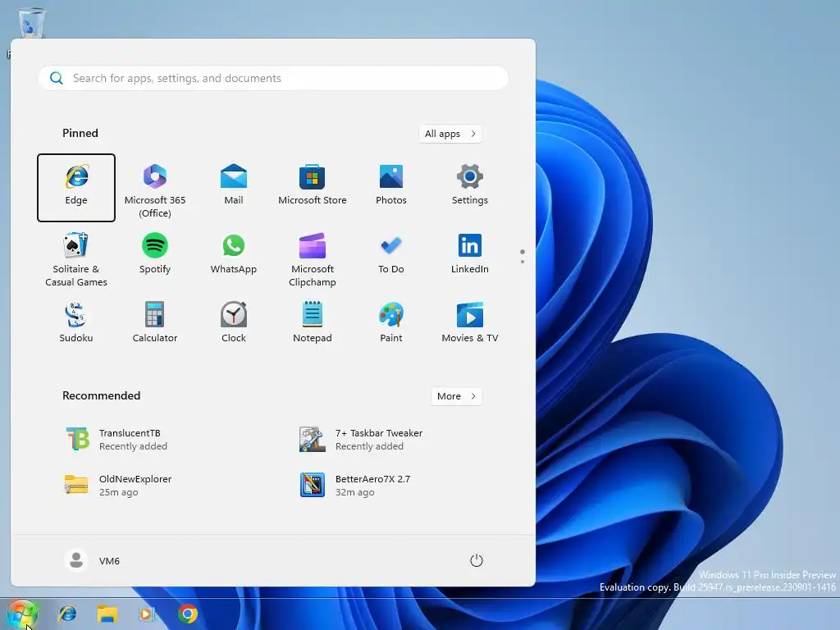Expand the All apps list
840x630 pixels.
click(x=450, y=134)
